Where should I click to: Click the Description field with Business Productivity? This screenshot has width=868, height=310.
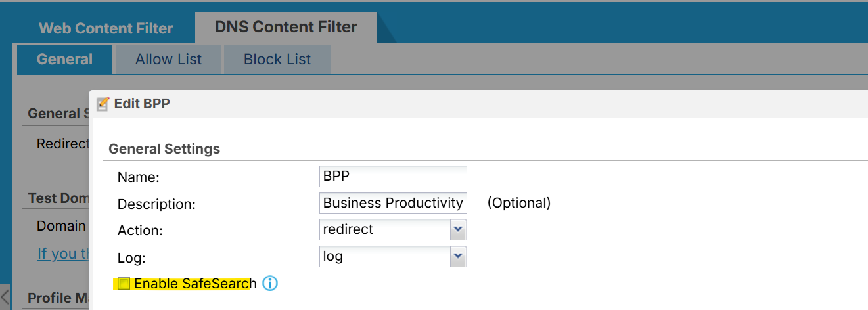coord(392,203)
